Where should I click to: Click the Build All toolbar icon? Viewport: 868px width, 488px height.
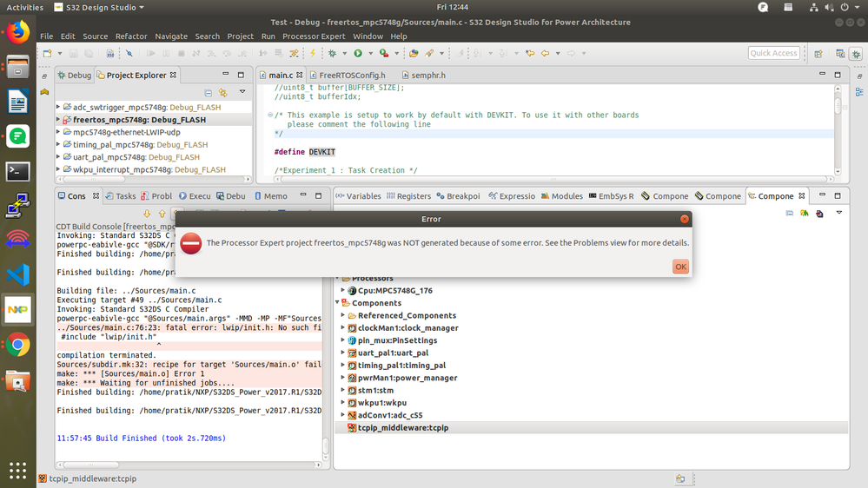109,53
